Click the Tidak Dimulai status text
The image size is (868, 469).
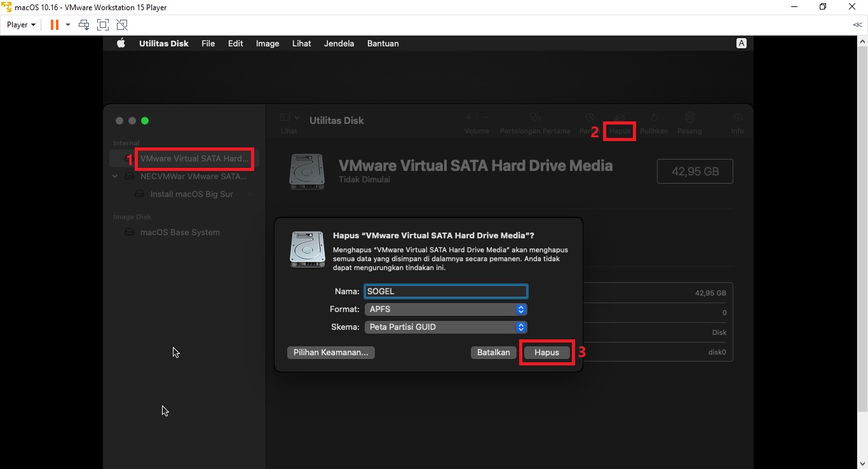364,180
